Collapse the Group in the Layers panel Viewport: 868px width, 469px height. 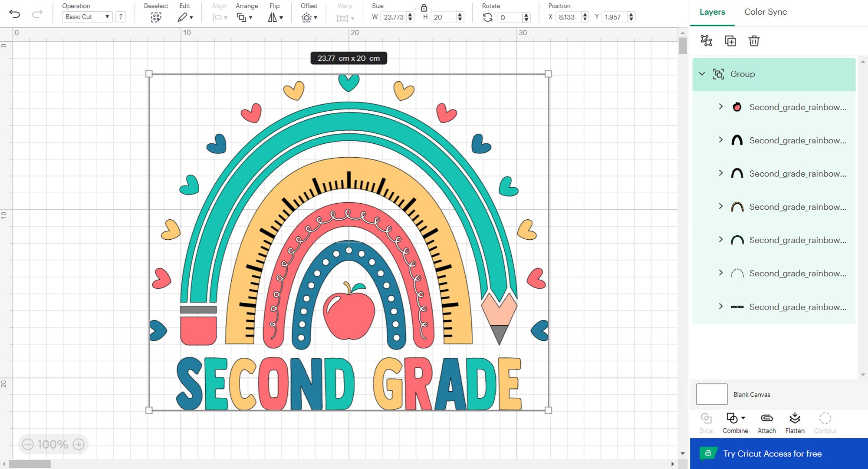[702, 74]
